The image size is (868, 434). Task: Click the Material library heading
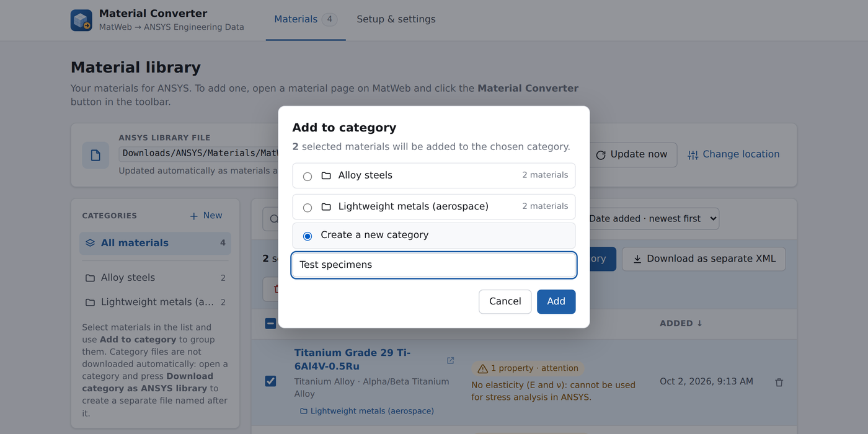coord(136,68)
